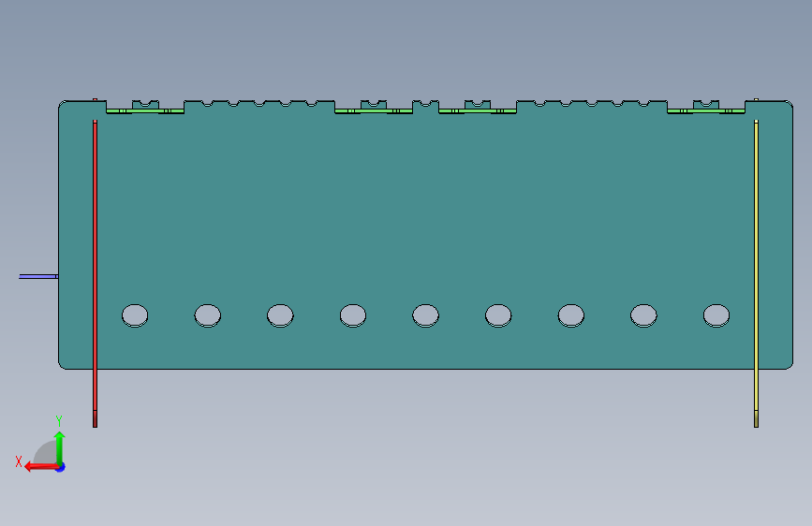
Task: Select the rightmost circular hole in the row
Action: tap(716, 315)
